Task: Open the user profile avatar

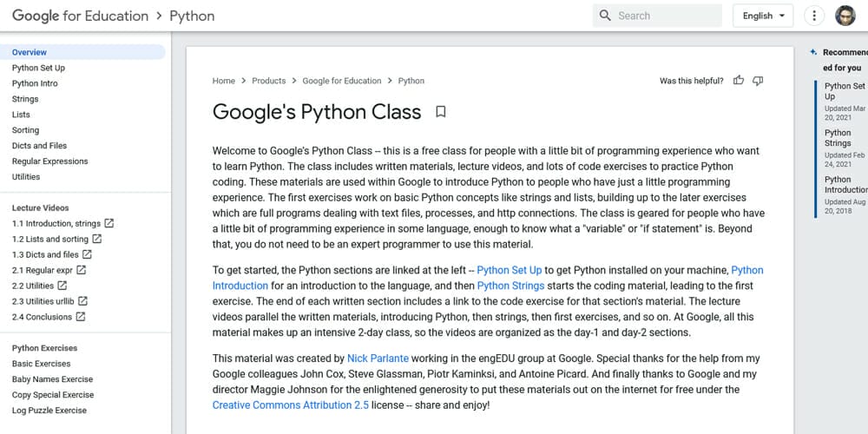Action: 845,16
